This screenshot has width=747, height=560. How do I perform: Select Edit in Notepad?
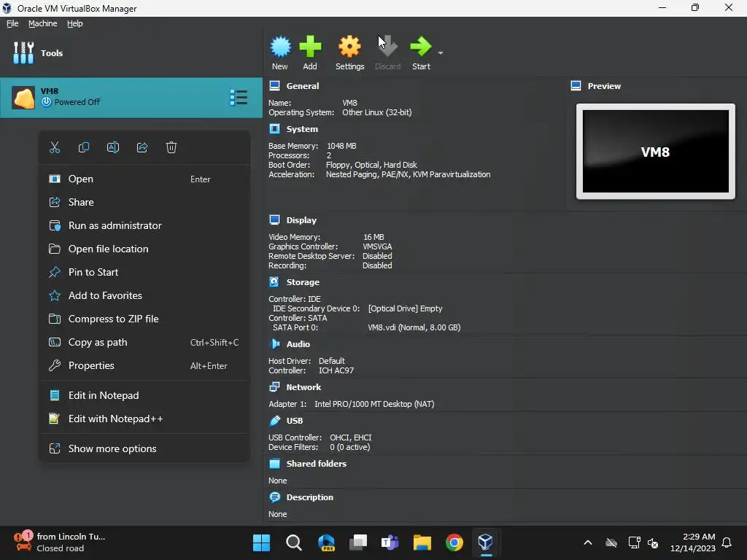coord(144,396)
